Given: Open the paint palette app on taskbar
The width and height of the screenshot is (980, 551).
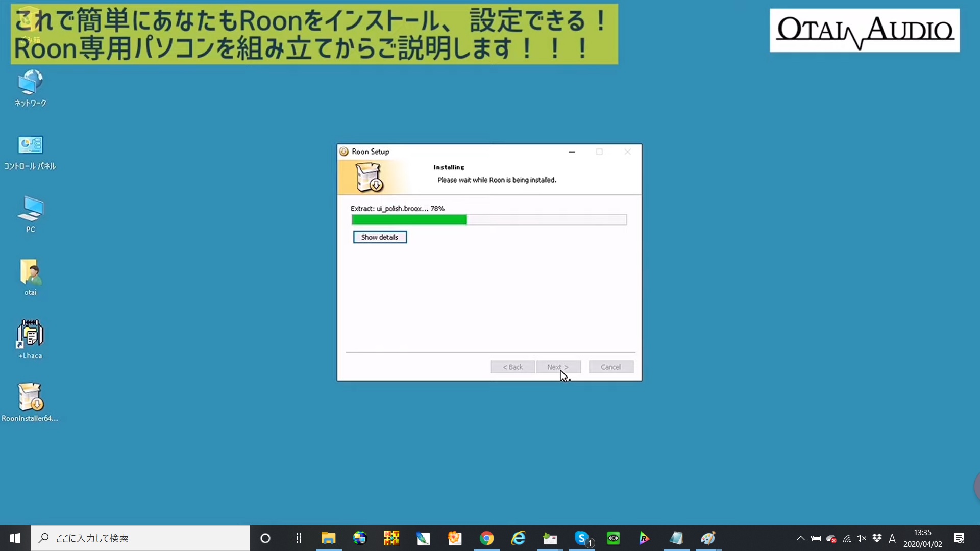Looking at the screenshot, I should 708,538.
